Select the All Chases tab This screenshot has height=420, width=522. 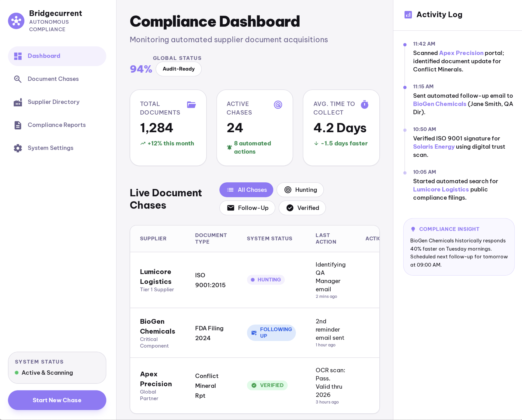(x=246, y=190)
